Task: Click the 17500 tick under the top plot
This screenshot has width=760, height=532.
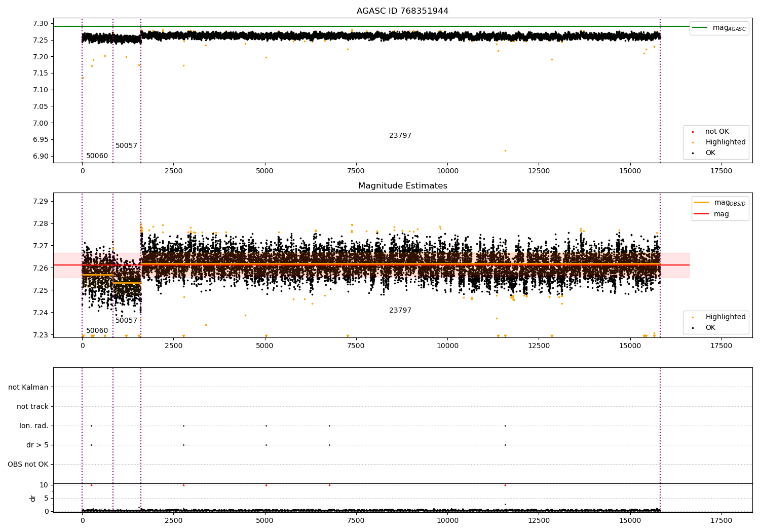Action: pyautogui.click(x=721, y=171)
